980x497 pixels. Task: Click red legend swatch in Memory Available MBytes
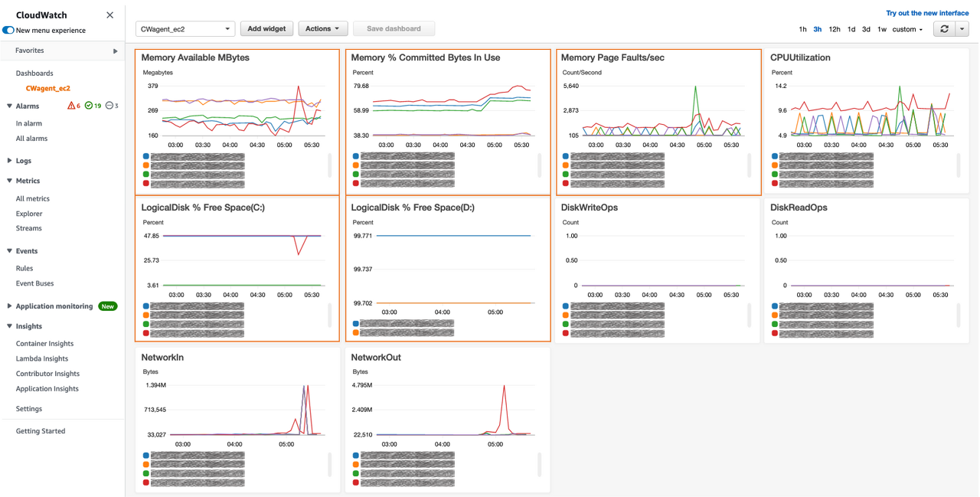click(146, 184)
